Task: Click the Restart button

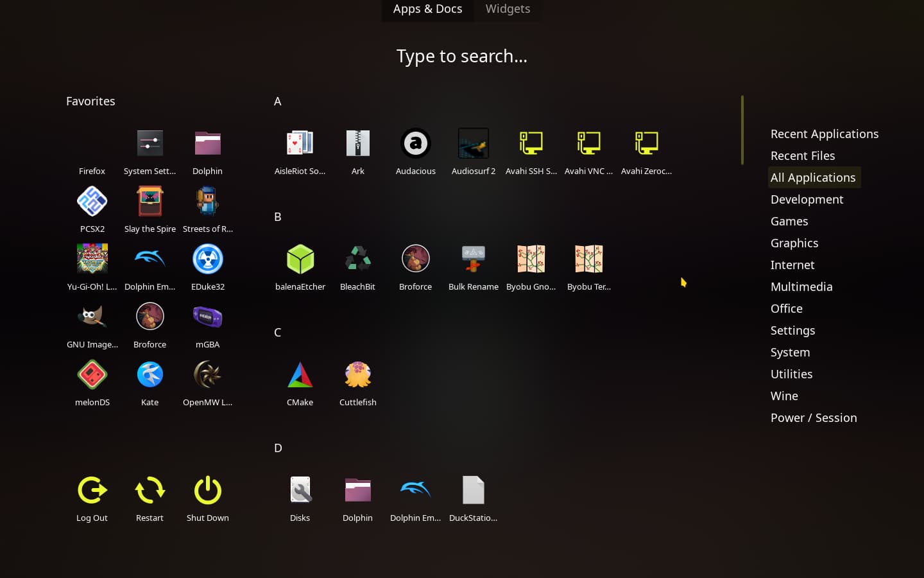Action: click(x=150, y=499)
